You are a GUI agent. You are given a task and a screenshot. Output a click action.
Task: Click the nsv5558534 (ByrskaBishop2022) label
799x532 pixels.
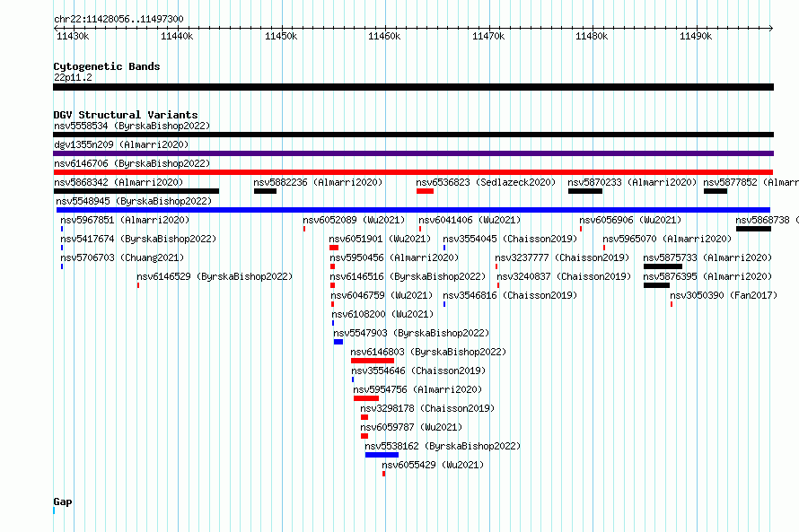point(132,126)
